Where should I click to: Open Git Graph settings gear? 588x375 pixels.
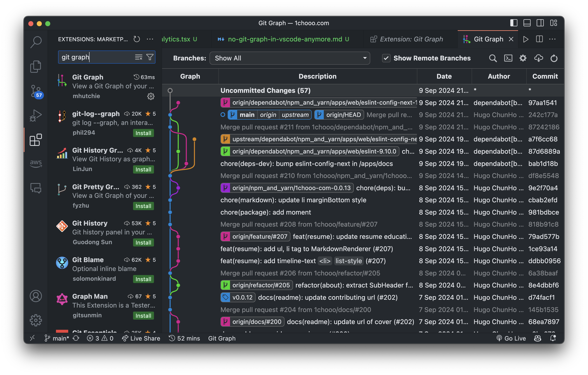click(x=523, y=58)
